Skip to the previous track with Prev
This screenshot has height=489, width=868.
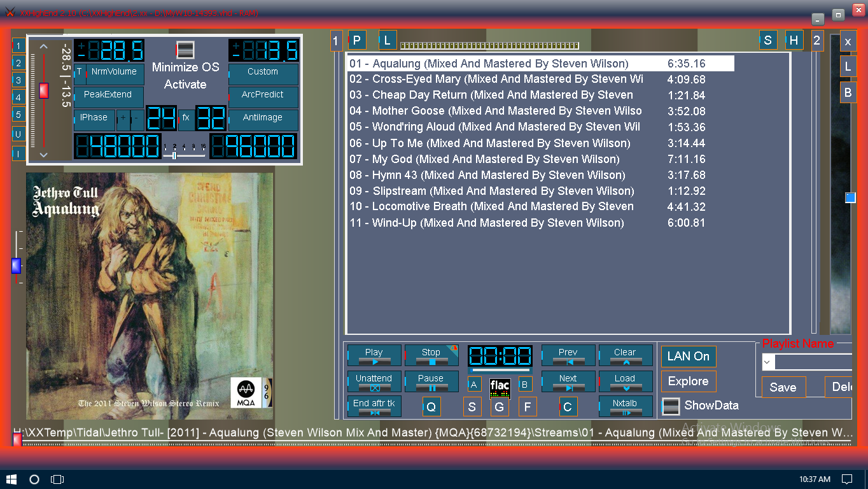point(568,355)
